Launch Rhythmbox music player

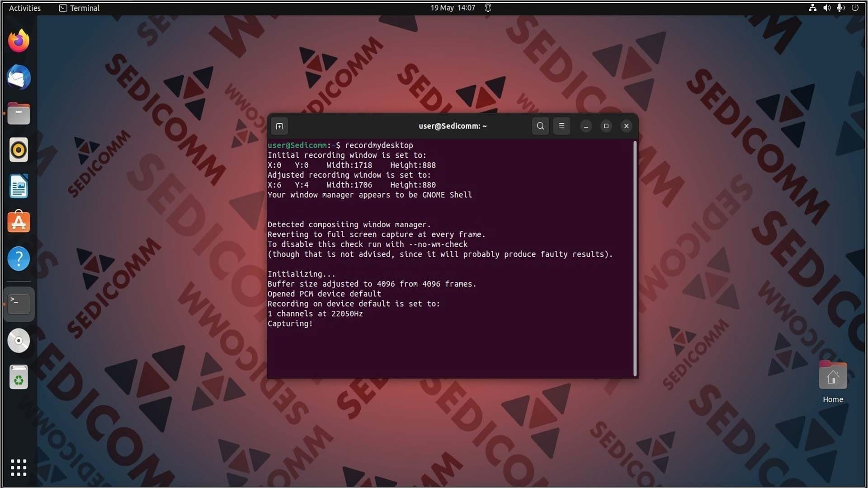click(x=19, y=150)
